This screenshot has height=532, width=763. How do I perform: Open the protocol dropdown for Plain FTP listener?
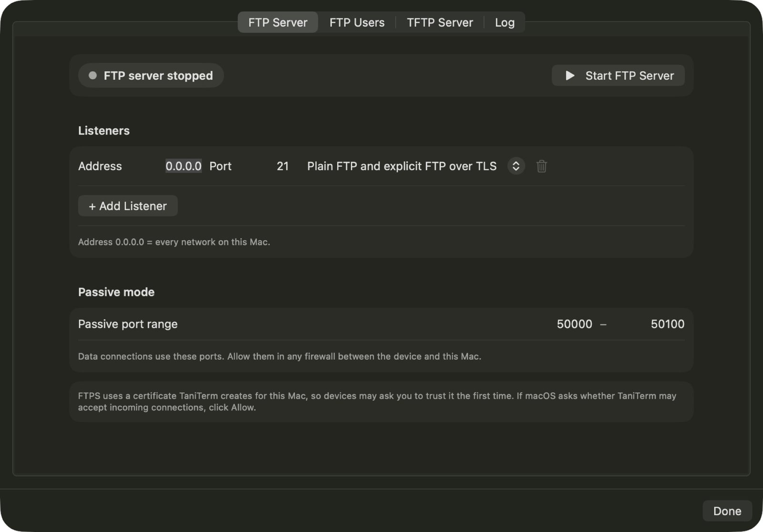516,166
